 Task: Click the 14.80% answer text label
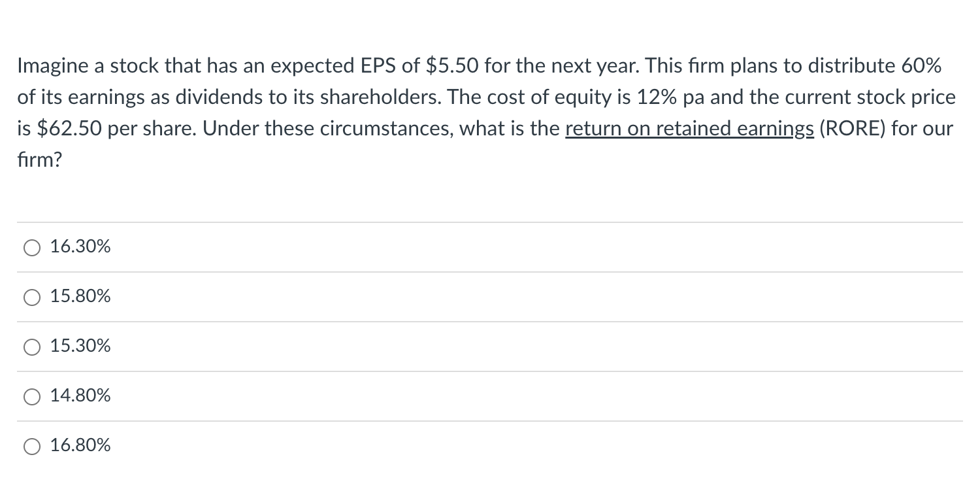[x=80, y=396]
